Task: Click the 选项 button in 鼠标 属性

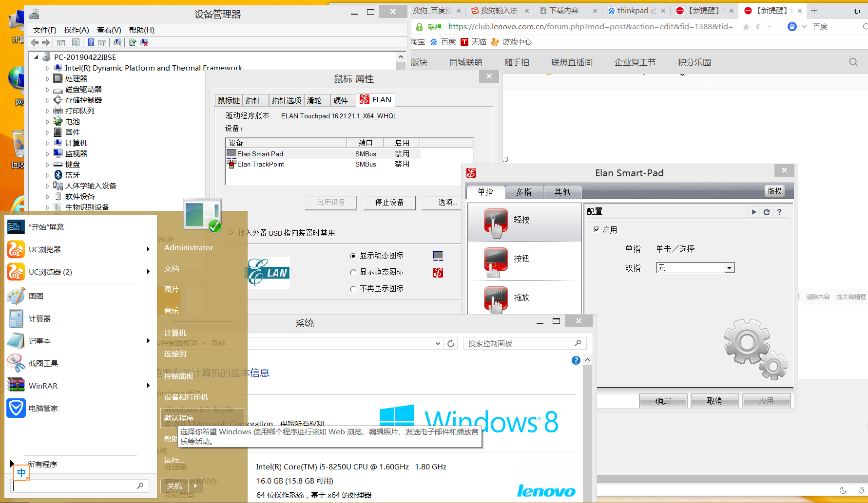Action: [x=442, y=203]
